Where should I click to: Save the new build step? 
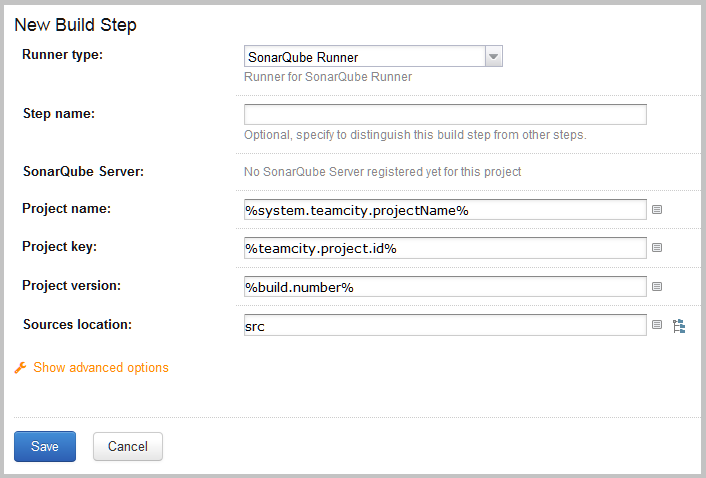pos(45,446)
